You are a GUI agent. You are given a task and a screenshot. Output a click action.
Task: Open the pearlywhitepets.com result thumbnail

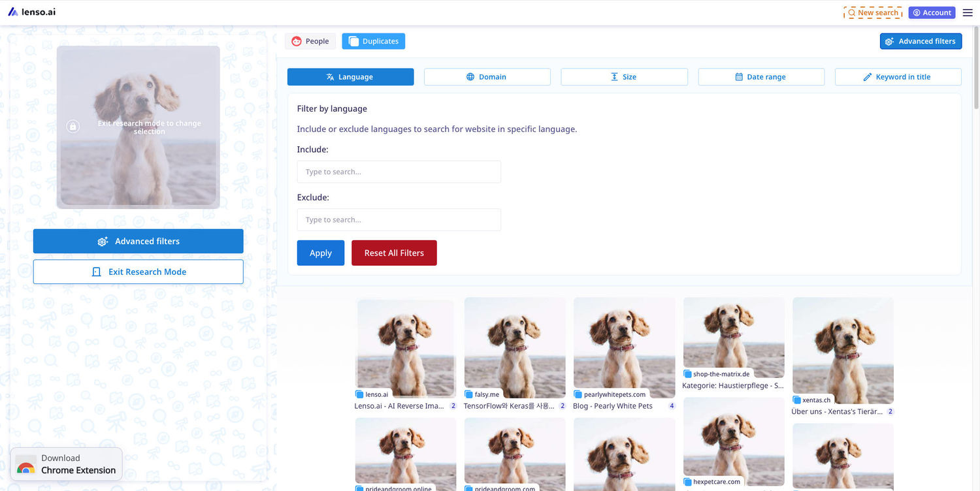[x=625, y=348]
